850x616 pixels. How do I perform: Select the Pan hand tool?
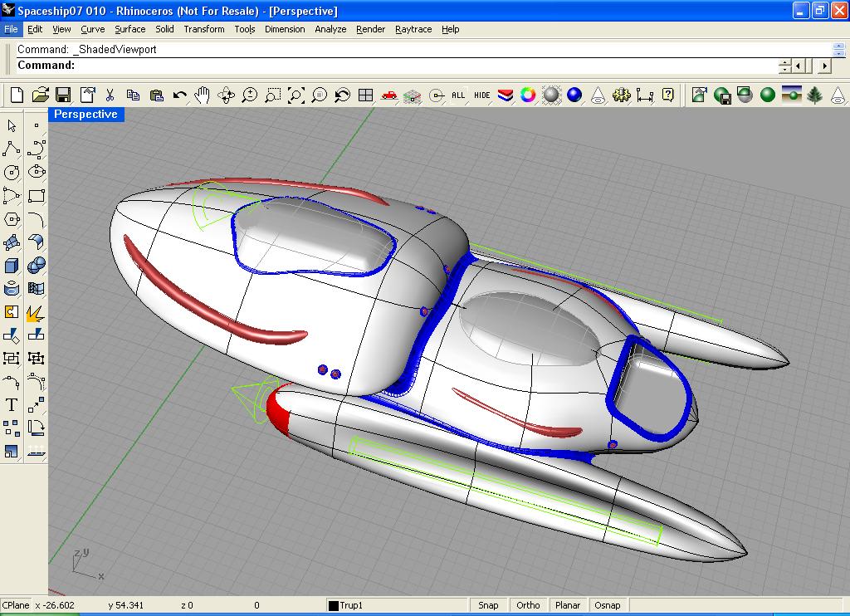click(x=203, y=95)
